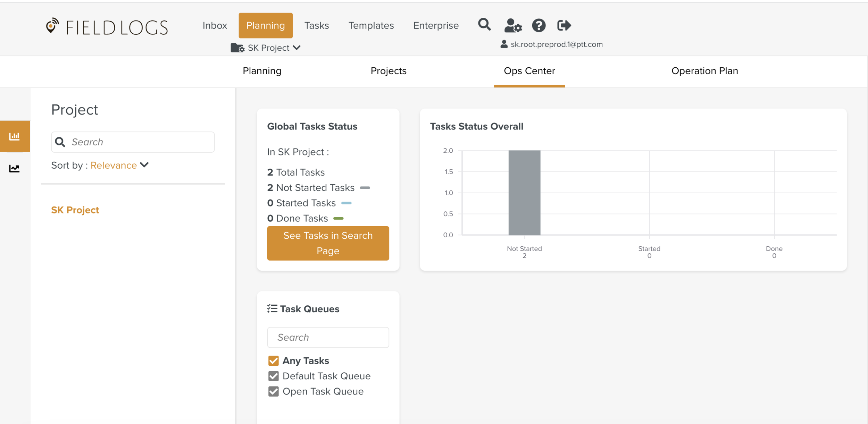Switch to the Operation Plan tab
The image size is (868, 424).
[x=704, y=71]
